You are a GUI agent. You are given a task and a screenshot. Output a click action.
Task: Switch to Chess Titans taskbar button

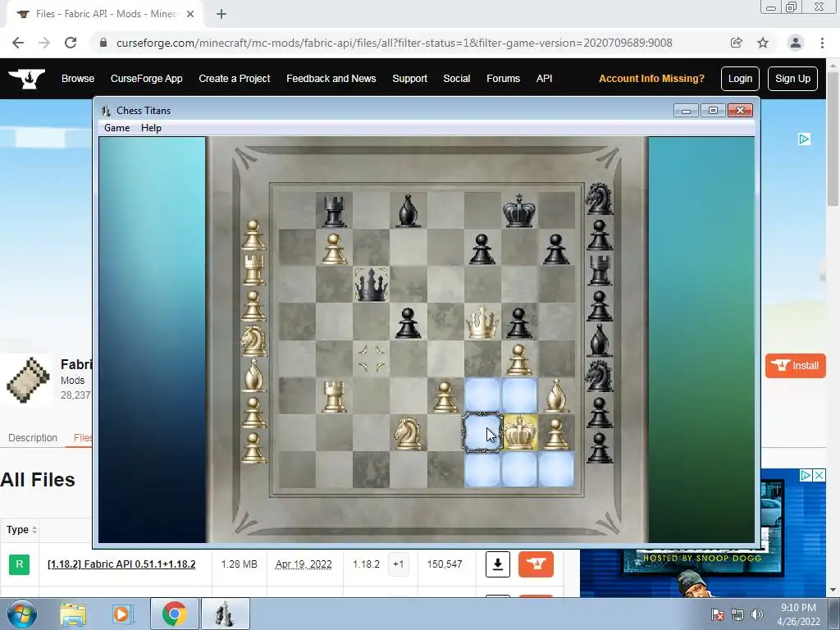tap(225, 614)
